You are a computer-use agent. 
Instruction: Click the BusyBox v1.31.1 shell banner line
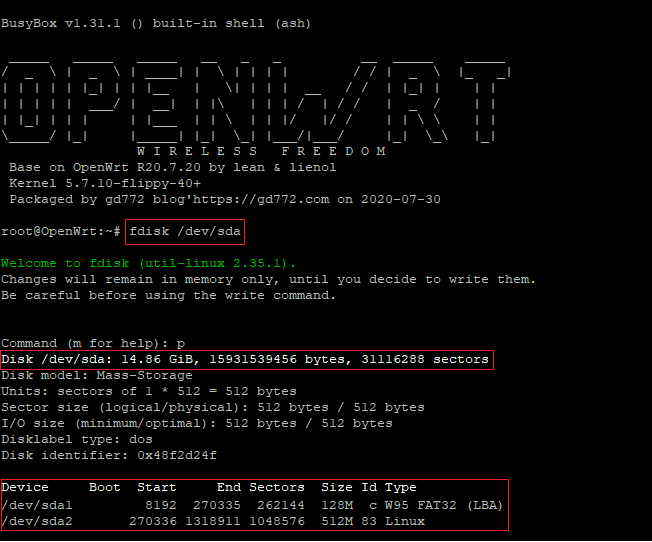click(x=156, y=23)
